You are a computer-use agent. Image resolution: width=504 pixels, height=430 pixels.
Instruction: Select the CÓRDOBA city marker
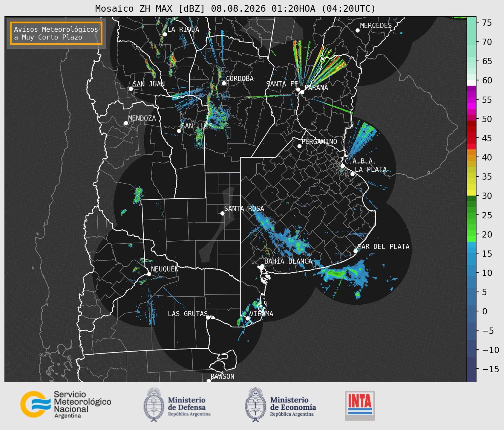point(224,83)
